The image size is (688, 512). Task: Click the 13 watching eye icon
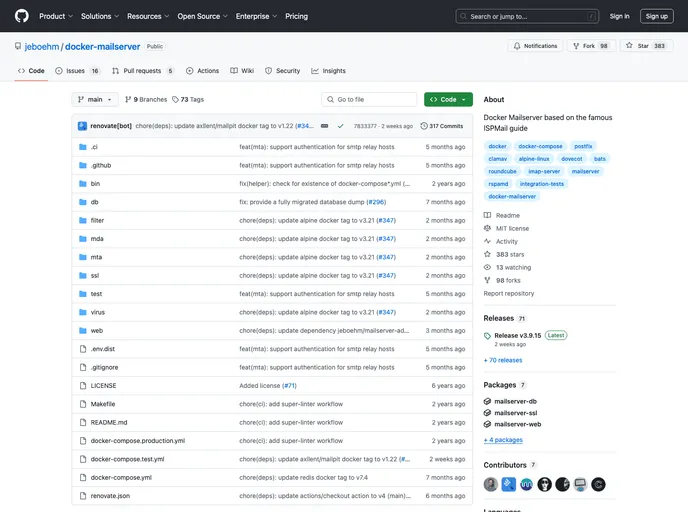point(487,268)
